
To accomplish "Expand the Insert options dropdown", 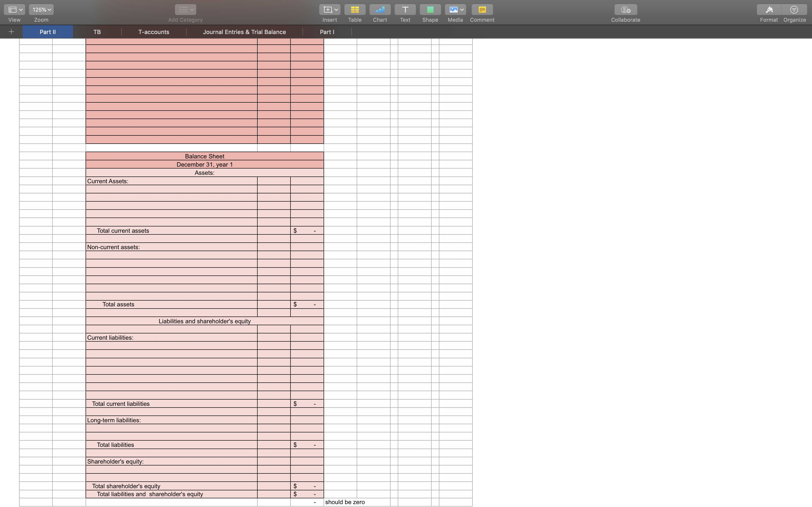I will pos(337,10).
